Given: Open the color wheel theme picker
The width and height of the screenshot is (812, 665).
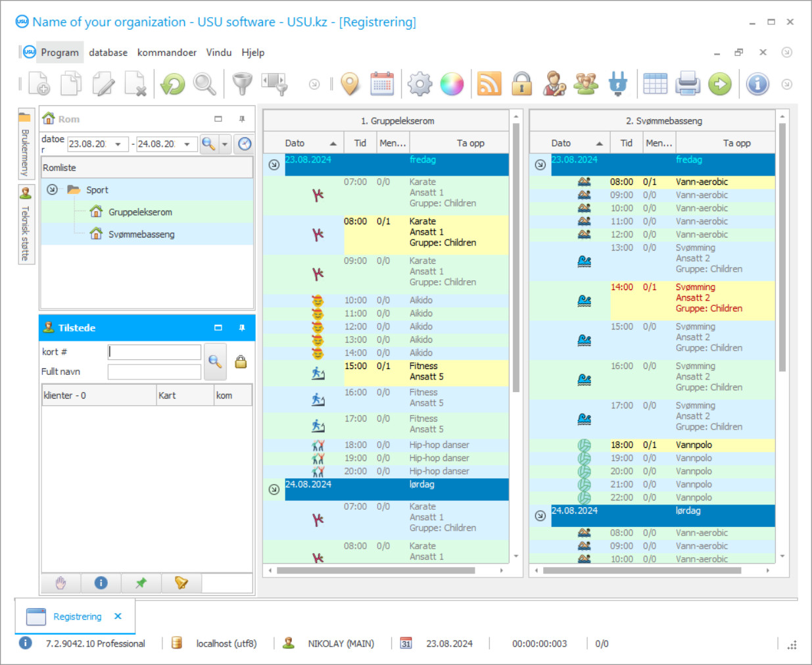Looking at the screenshot, I should (452, 84).
